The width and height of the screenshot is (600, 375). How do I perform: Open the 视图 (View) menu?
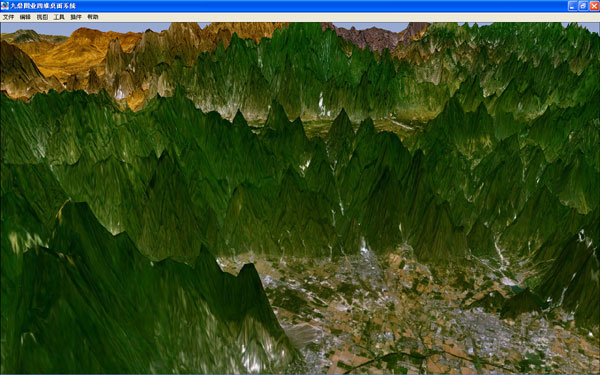42,17
